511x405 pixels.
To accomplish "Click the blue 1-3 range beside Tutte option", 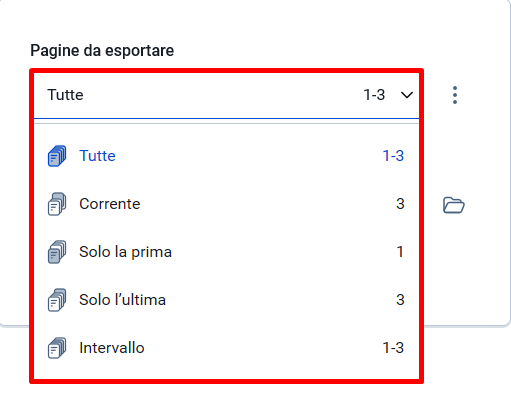I will [x=393, y=156].
